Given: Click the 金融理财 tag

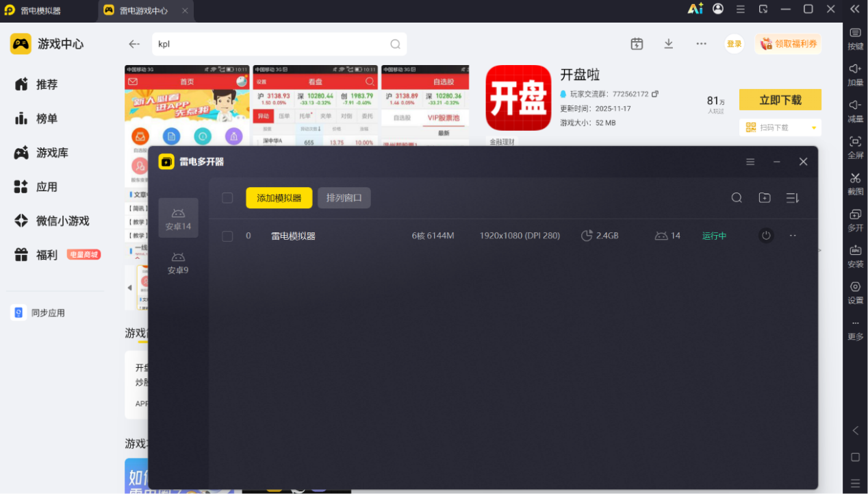Looking at the screenshot, I should coord(502,141).
